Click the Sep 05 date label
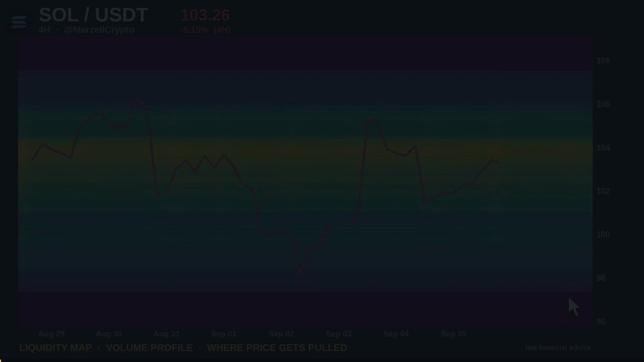 pos(453,334)
